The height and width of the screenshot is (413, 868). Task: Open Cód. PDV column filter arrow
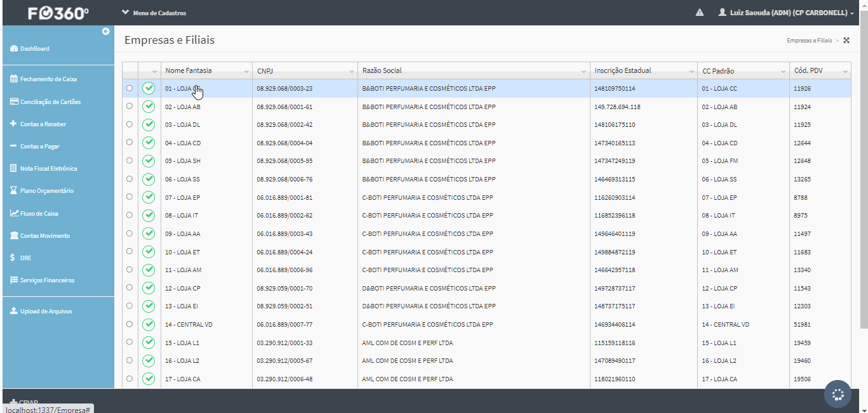click(x=845, y=71)
